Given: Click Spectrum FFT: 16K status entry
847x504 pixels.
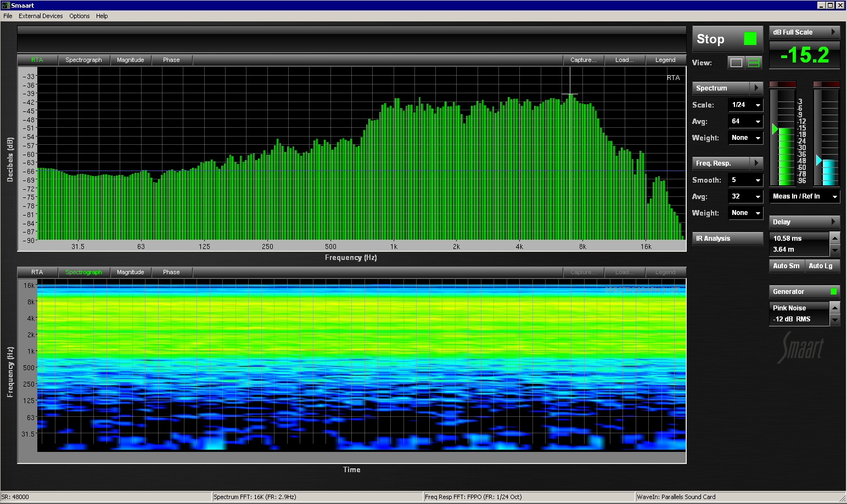Looking at the screenshot, I should pyautogui.click(x=317, y=497).
